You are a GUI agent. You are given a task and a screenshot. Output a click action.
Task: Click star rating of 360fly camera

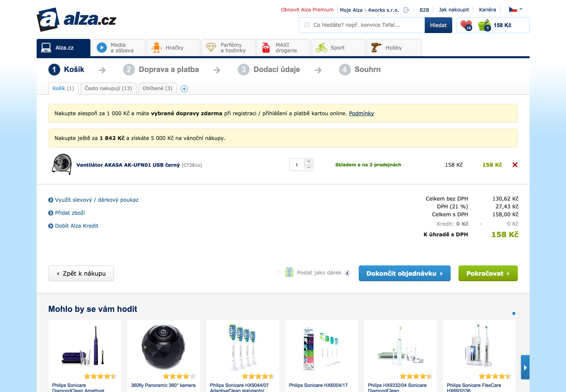[179, 376]
